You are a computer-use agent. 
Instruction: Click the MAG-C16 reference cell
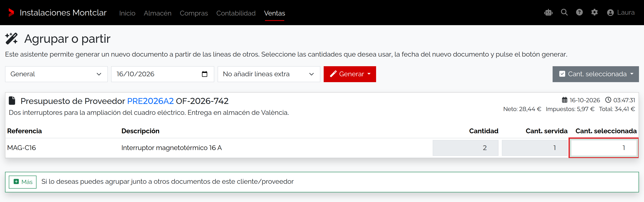pos(22,148)
